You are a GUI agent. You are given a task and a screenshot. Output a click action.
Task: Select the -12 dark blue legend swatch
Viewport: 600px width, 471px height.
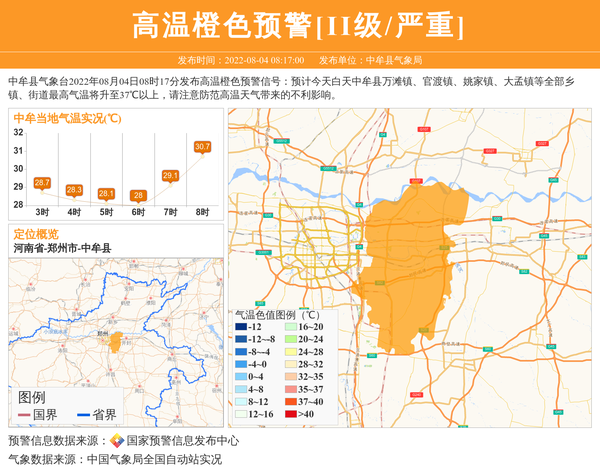242,327
